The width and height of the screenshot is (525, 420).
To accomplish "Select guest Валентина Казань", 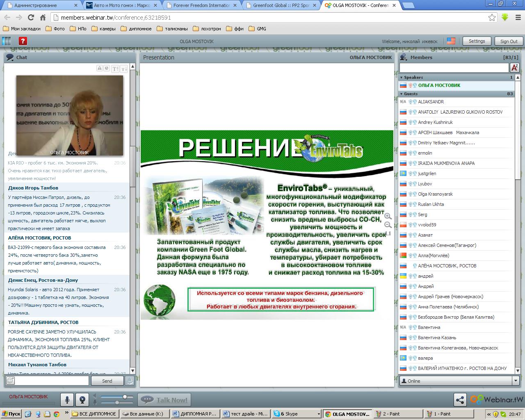I will click(457, 338).
